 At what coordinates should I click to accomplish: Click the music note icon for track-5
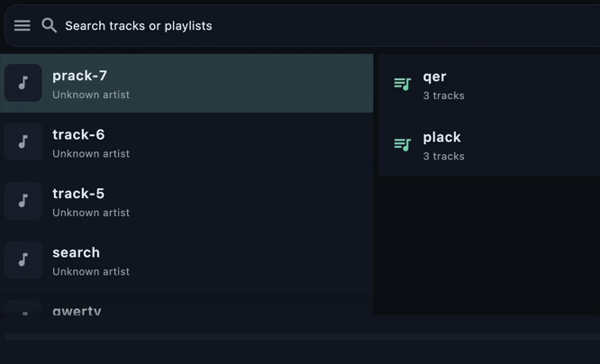point(23,201)
